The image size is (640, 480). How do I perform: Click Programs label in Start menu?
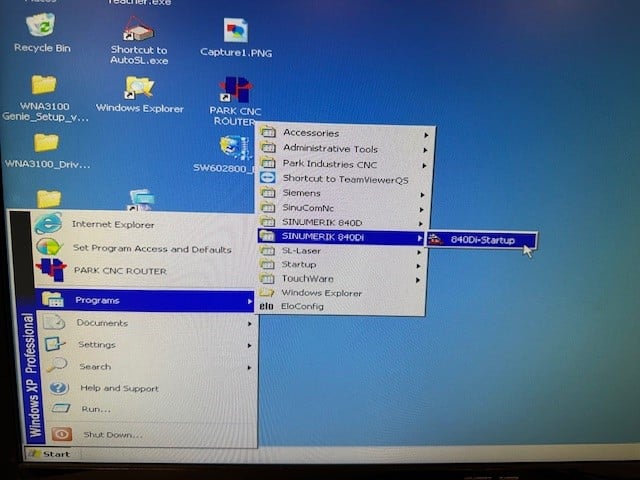pyautogui.click(x=97, y=300)
